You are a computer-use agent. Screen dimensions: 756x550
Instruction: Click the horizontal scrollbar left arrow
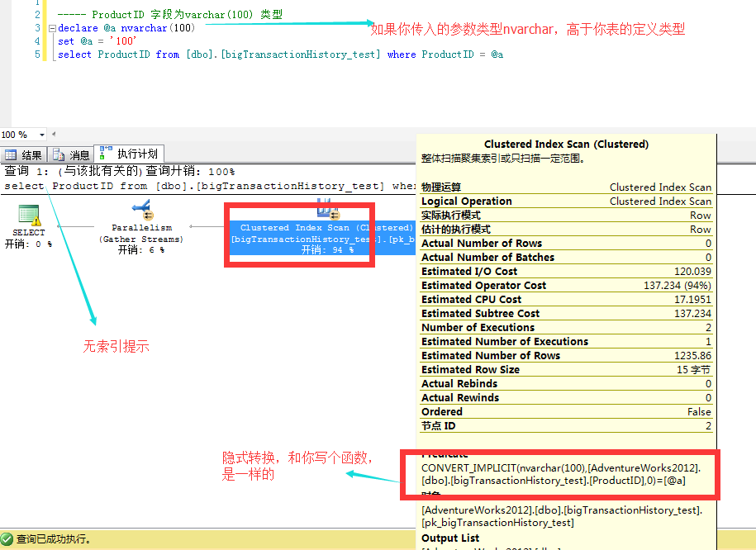pos(54,134)
